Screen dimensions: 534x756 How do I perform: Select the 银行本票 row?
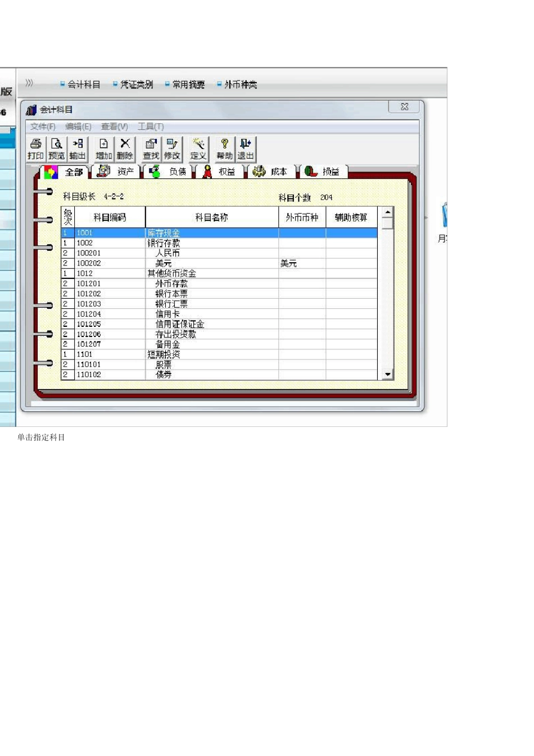[x=219, y=294]
